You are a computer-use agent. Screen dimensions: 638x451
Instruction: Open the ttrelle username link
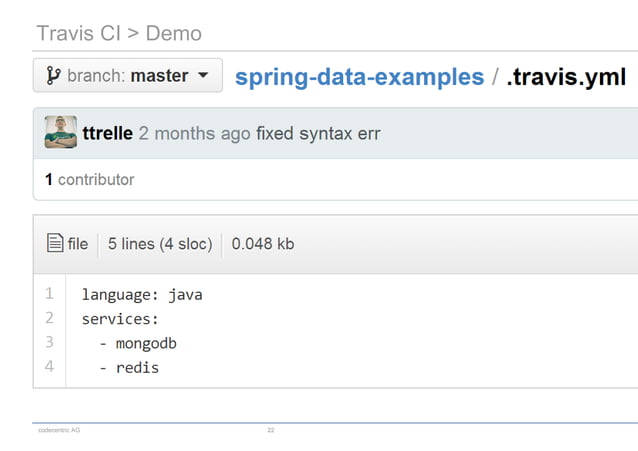pyautogui.click(x=108, y=133)
